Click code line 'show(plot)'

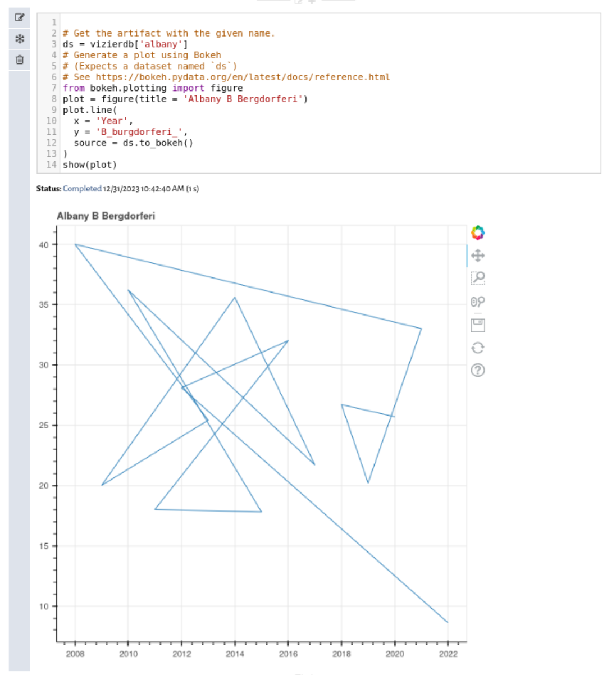pyautogui.click(x=90, y=165)
